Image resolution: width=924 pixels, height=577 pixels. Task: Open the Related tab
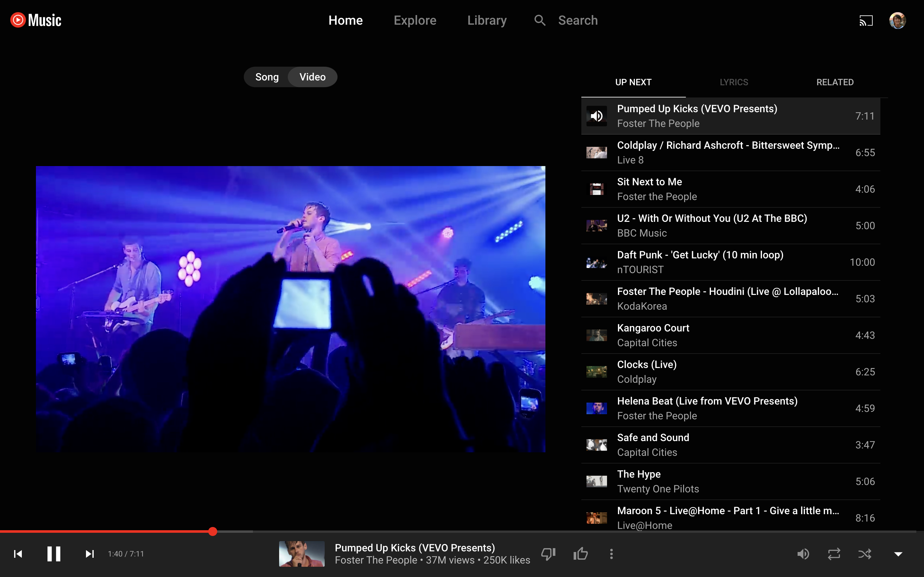coord(835,82)
